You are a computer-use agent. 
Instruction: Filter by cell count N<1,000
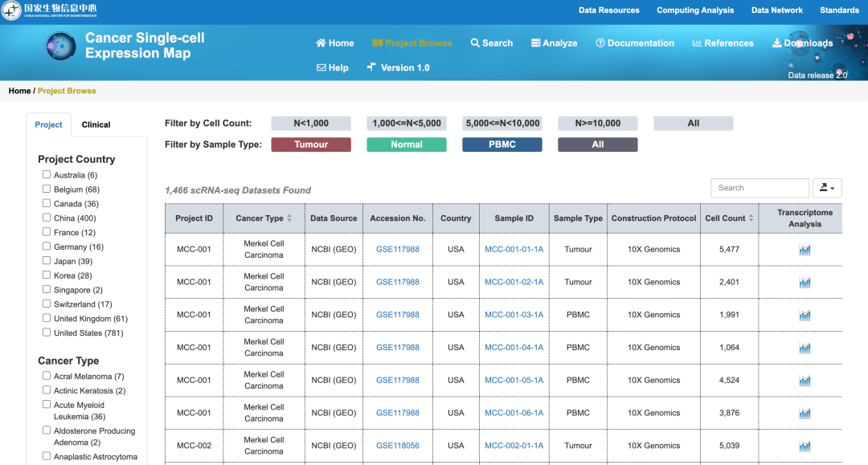pos(311,124)
